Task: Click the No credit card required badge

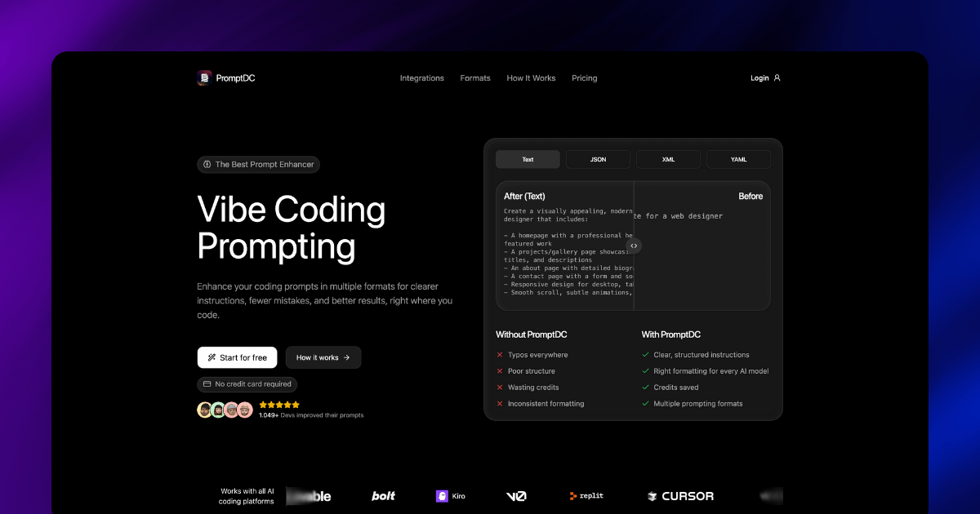Action: point(247,383)
